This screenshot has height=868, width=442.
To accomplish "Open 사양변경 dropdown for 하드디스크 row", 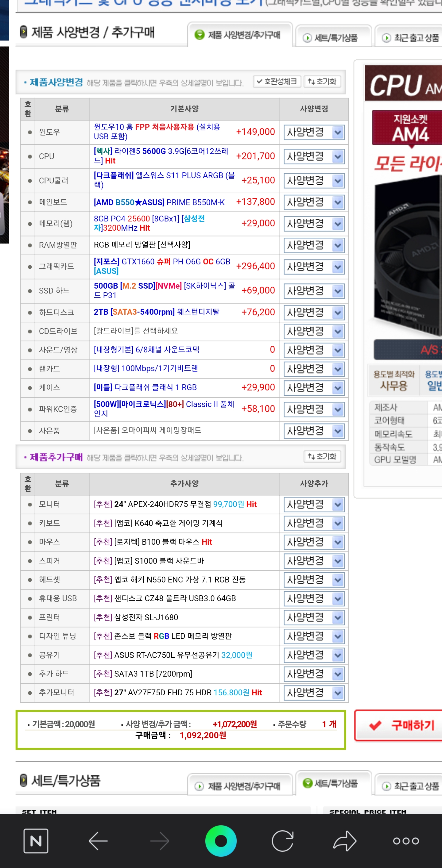I will pos(314,312).
